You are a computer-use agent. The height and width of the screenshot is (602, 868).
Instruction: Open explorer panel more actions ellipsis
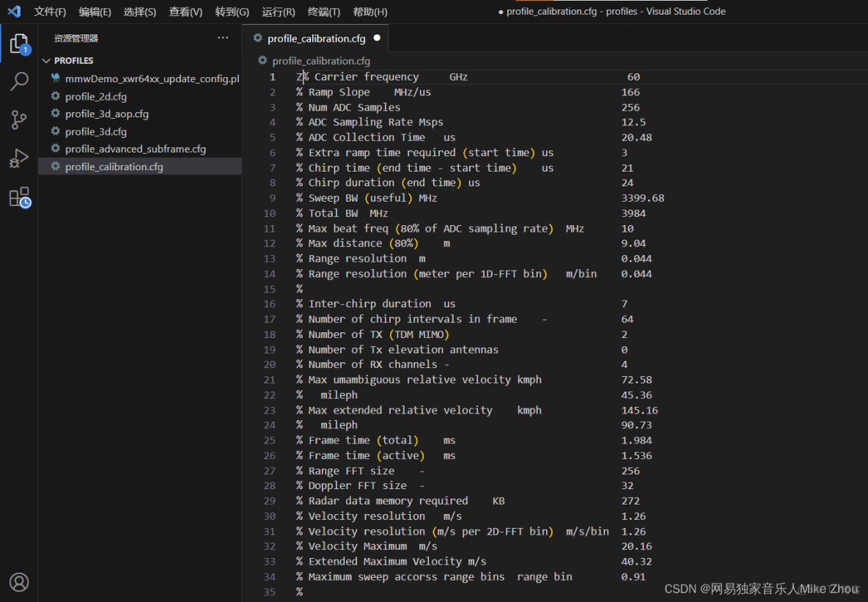click(223, 38)
